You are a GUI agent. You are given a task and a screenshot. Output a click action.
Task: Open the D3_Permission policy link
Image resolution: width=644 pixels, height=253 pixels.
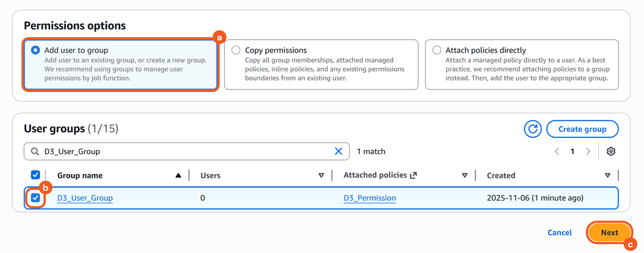[369, 198]
